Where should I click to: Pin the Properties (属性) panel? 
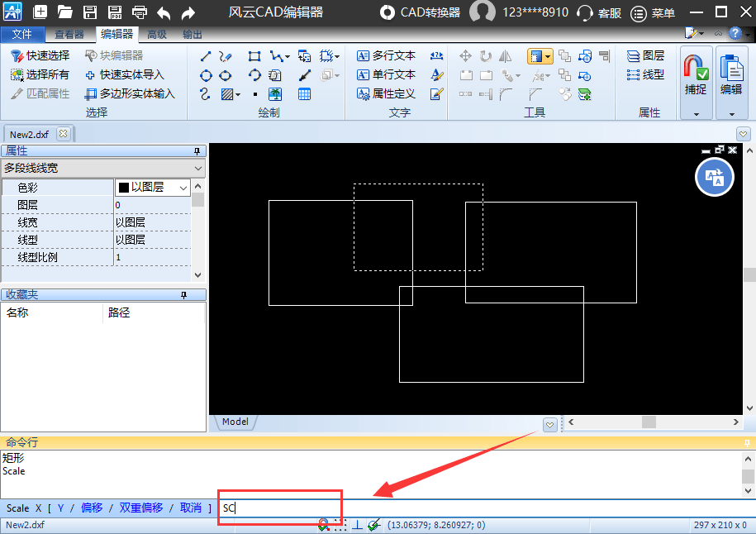[197, 151]
